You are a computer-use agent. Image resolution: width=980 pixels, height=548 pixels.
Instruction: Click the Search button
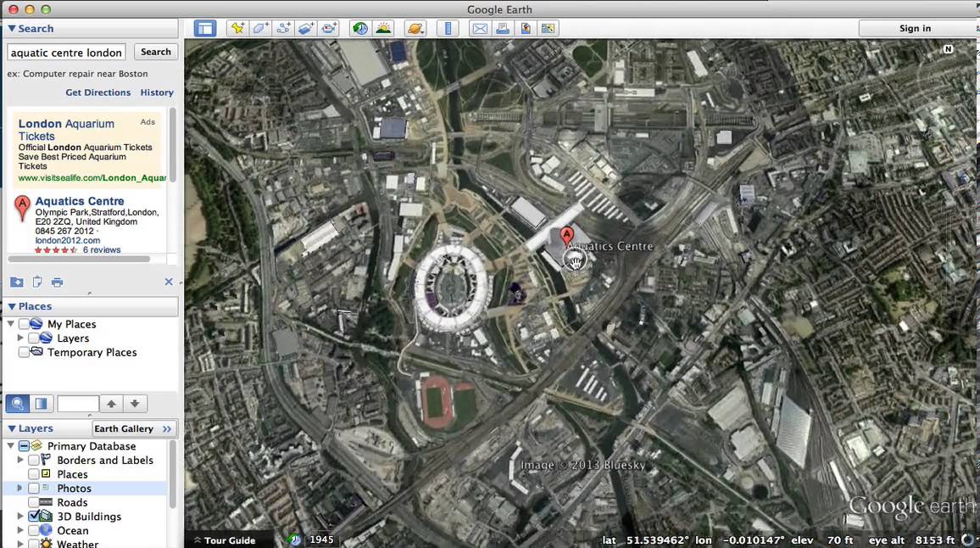tap(156, 52)
